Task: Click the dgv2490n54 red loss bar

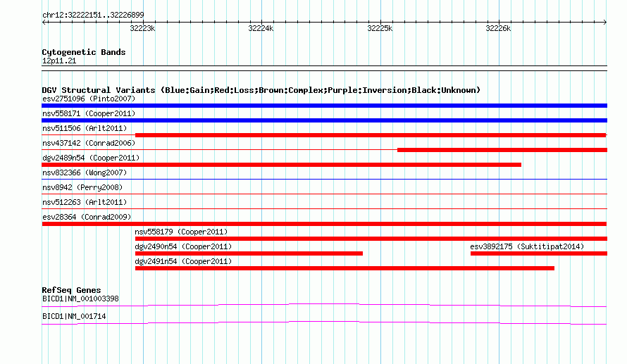Action: point(249,253)
